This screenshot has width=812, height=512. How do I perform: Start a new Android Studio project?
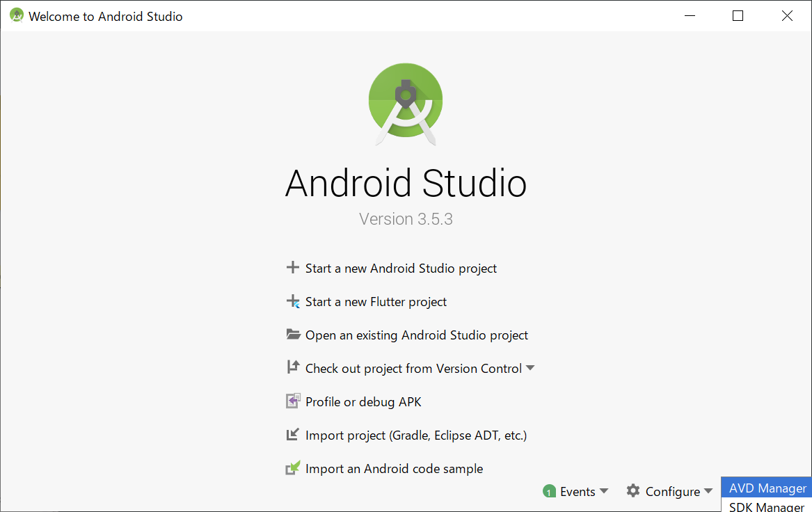pos(401,268)
